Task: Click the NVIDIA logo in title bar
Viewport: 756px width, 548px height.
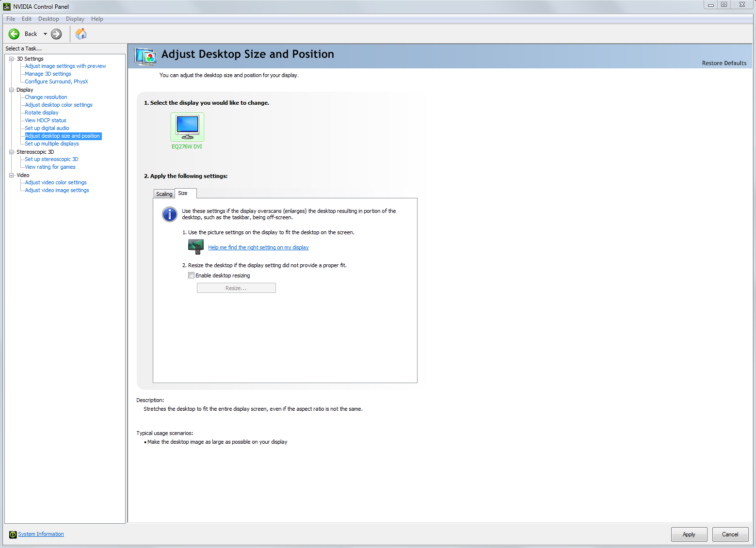Action: 7,6
